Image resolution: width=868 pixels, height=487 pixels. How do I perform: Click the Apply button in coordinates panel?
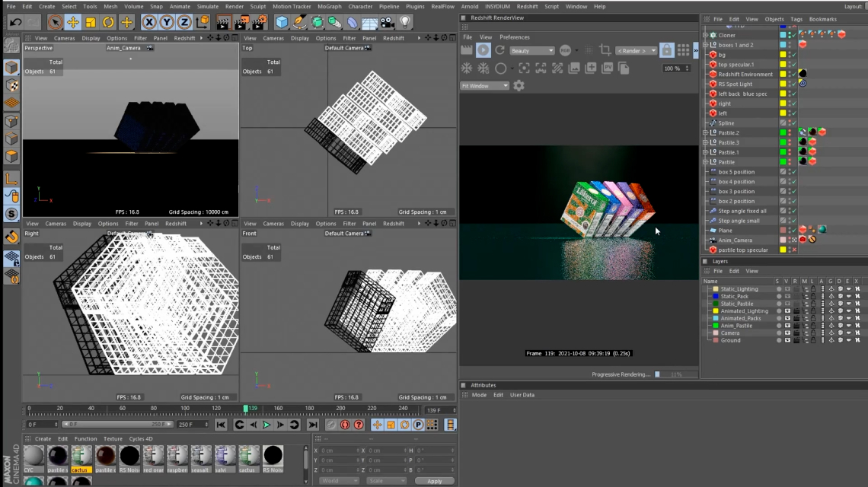click(434, 481)
